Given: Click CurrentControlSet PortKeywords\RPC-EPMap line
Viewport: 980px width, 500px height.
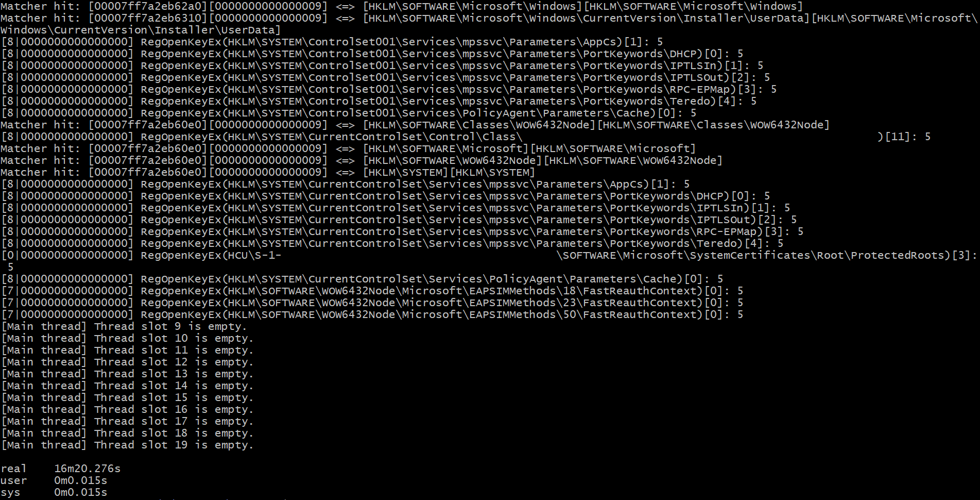Looking at the screenshot, I should coord(402,231).
